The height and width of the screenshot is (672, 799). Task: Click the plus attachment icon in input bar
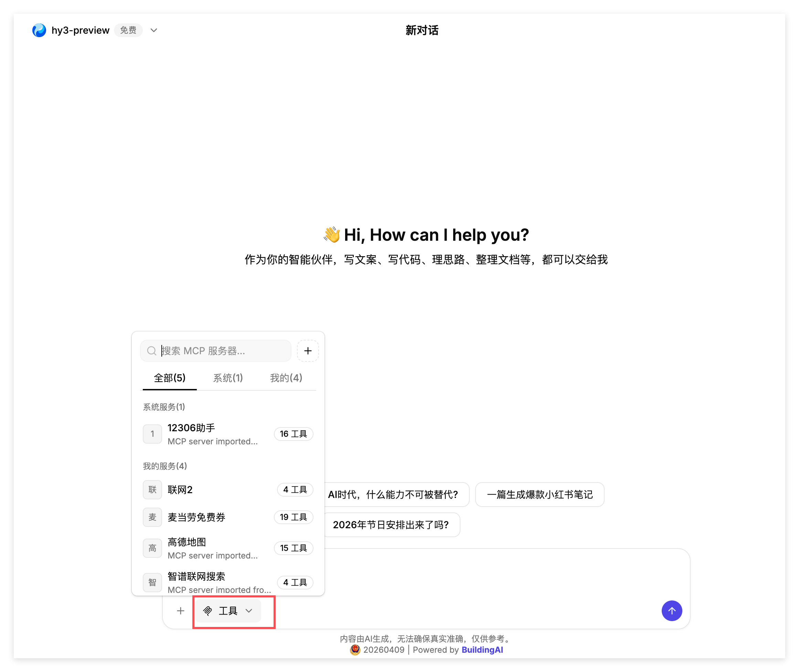pos(180,611)
